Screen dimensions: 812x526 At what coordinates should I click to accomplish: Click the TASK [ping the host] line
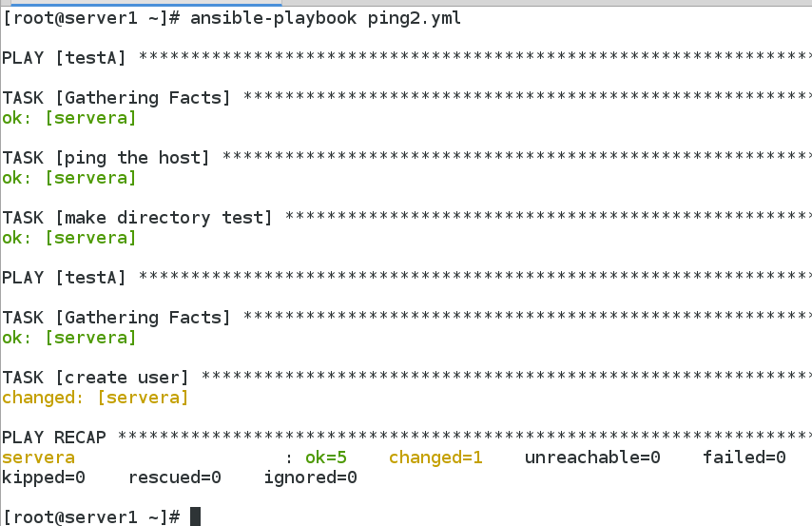105,158
